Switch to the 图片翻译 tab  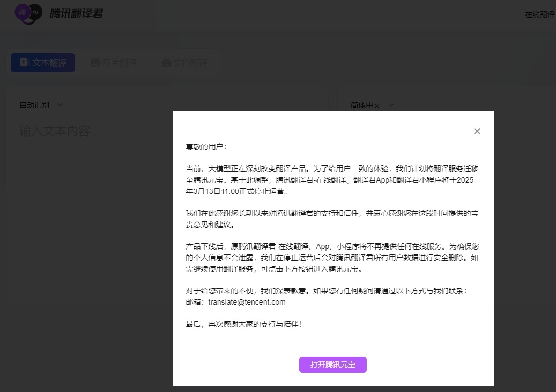(114, 62)
